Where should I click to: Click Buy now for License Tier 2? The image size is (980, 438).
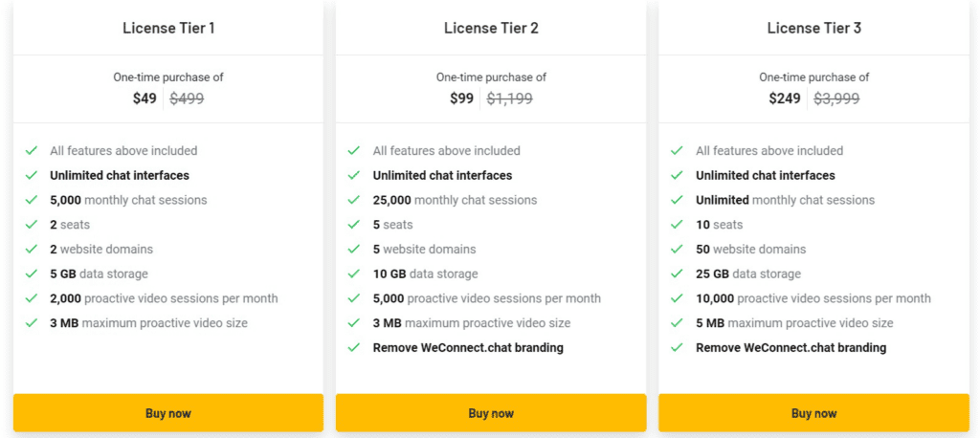coord(491,413)
